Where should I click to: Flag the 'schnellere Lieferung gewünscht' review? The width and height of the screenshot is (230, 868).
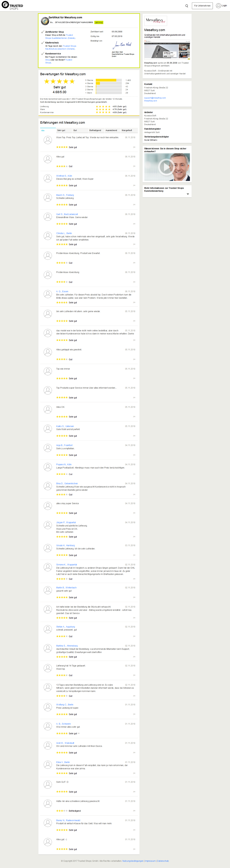point(134,811)
